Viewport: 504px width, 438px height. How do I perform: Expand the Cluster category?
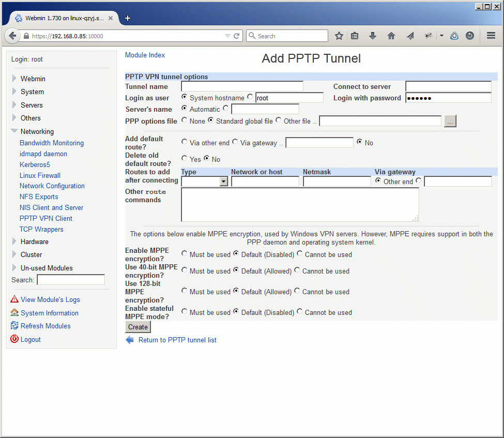(14, 254)
